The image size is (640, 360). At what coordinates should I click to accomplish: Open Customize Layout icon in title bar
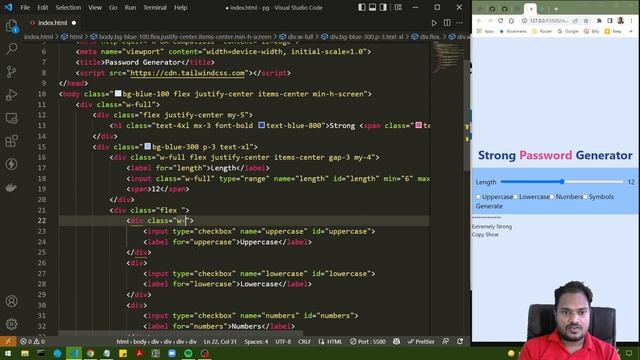[x=398, y=7]
